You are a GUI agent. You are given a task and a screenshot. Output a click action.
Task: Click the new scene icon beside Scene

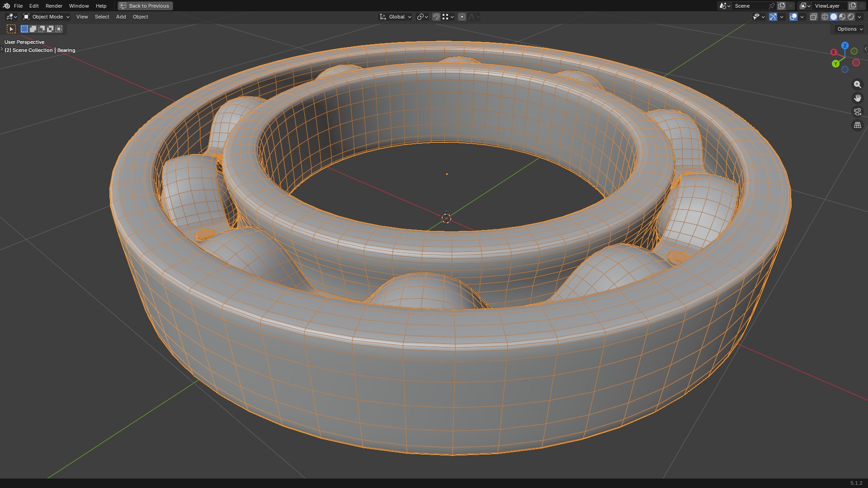[782, 6]
